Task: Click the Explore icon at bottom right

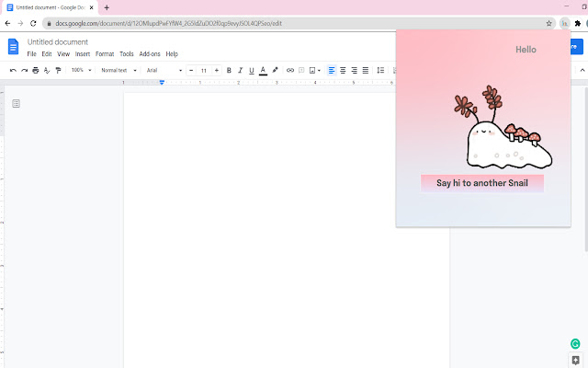Action: coord(576,361)
